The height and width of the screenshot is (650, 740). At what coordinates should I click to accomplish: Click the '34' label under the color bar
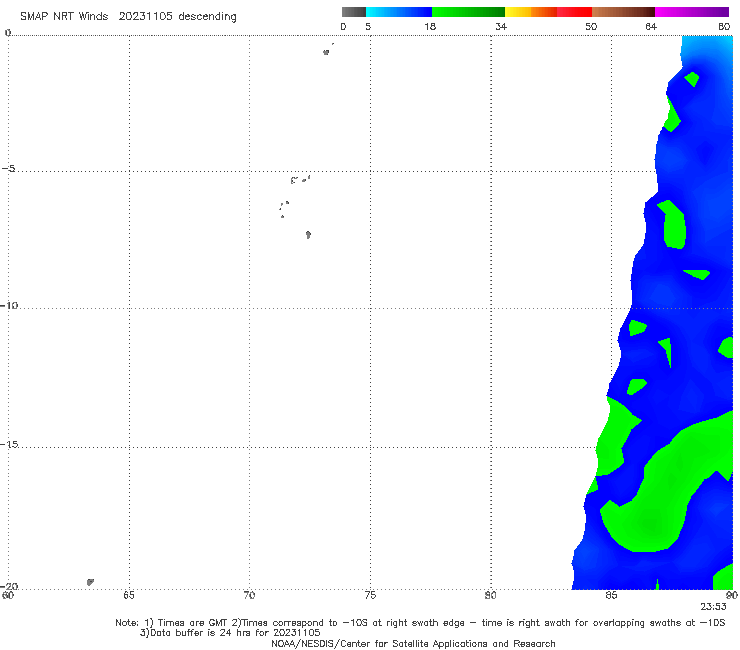[501, 26]
